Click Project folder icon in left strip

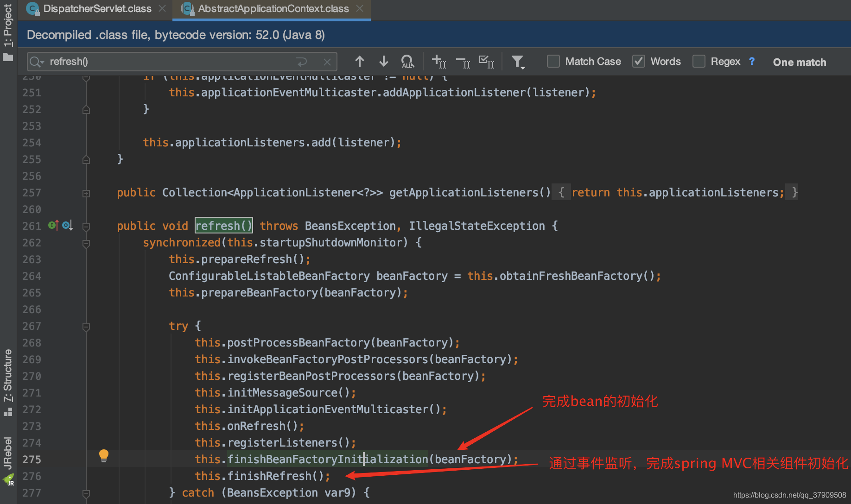point(8,57)
